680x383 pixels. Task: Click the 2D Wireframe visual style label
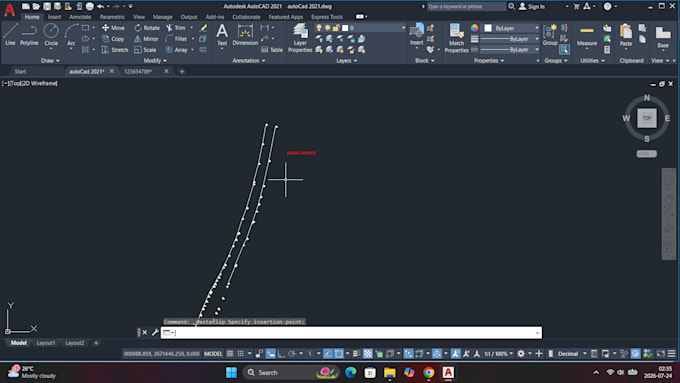39,83
